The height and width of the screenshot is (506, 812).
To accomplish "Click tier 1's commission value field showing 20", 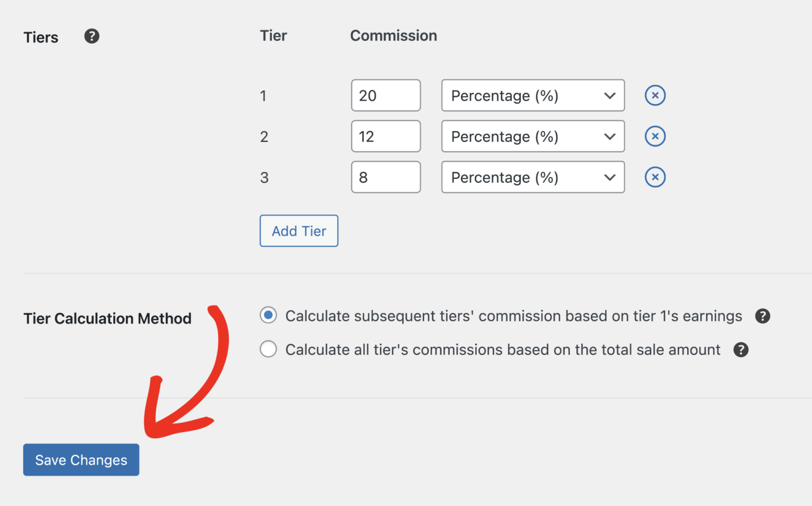I will 386,95.
